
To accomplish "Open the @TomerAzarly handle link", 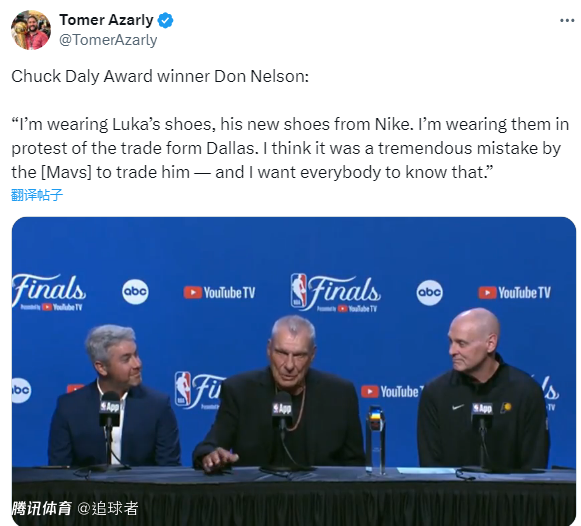I will [108, 40].
